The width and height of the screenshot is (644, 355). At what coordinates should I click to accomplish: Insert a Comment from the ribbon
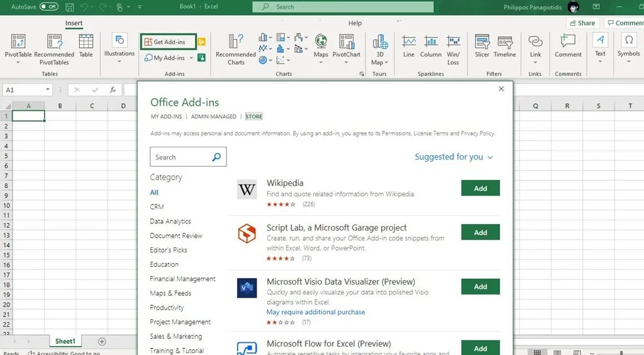point(568,46)
